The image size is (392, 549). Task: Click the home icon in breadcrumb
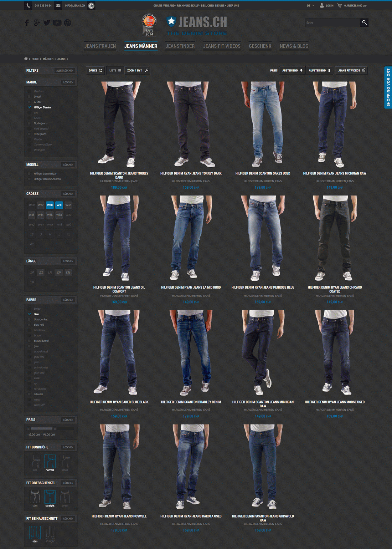click(x=26, y=59)
